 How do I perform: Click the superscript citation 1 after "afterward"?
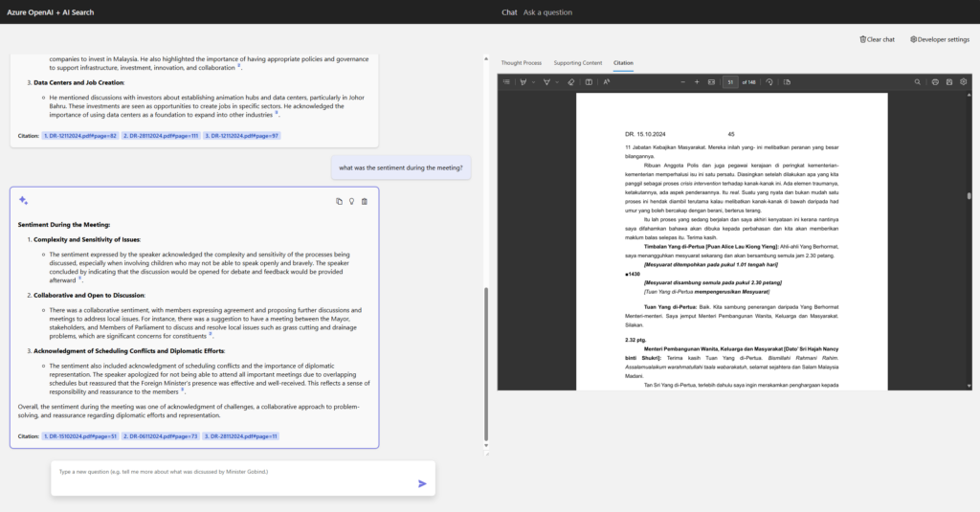point(79,278)
